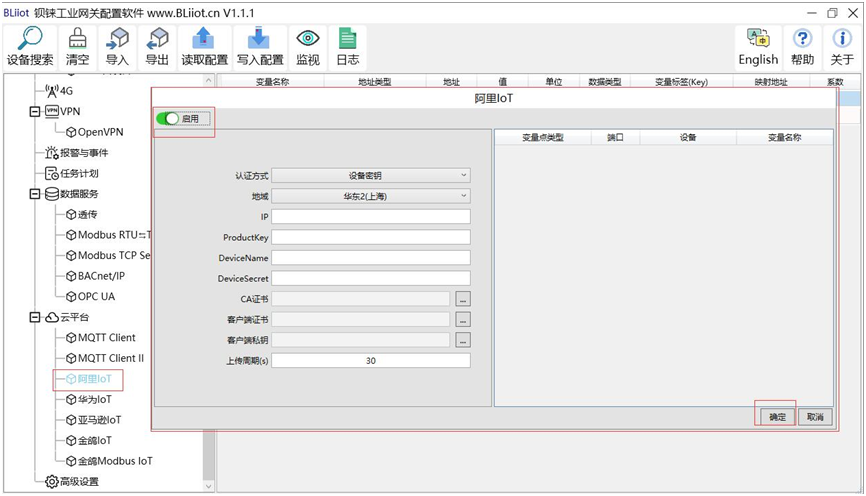The image size is (866, 496).
Task: Cancel the dialog with 取消
Action: 815,417
